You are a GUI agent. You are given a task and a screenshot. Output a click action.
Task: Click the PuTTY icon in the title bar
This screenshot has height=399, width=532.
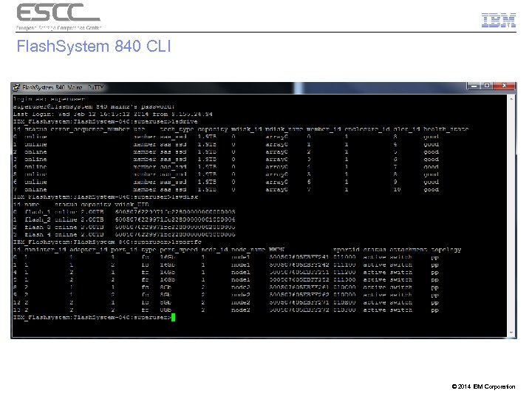[16, 88]
